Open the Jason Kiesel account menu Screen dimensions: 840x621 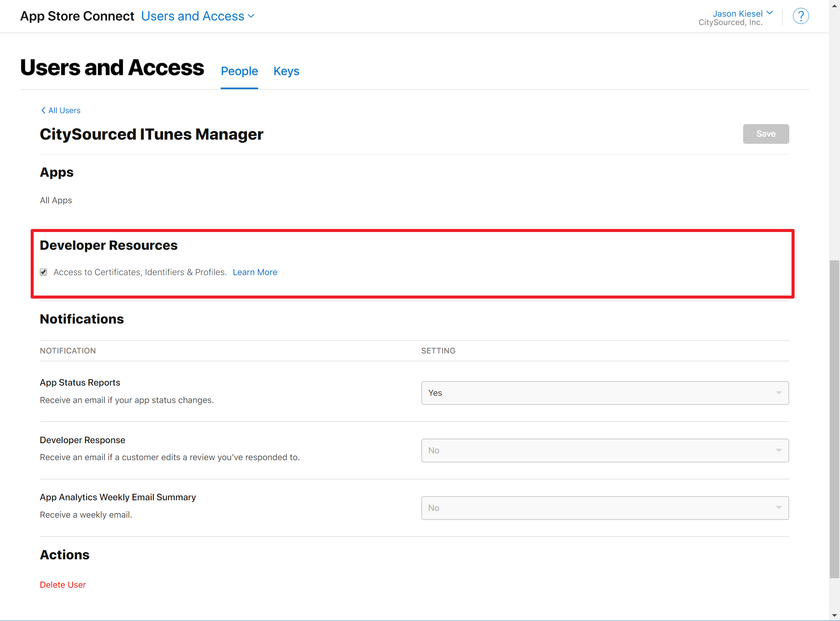pos(742,13)
